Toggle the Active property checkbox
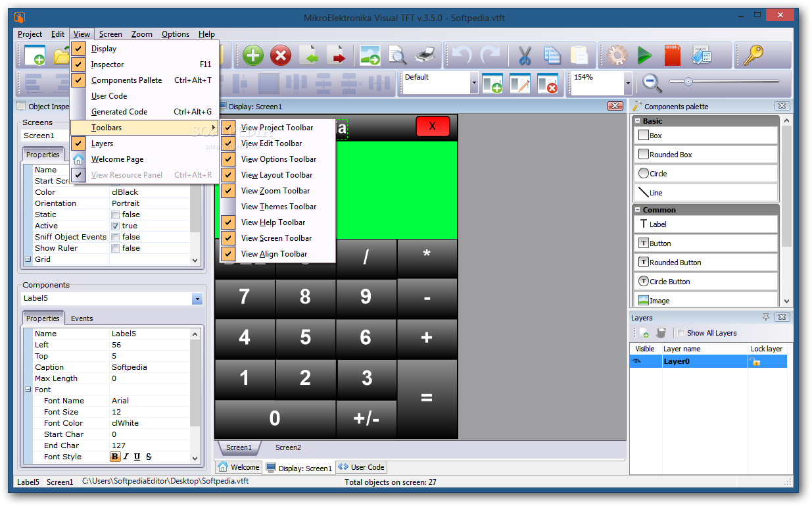This screenshot has width=812, height=506. click(116, 226)
